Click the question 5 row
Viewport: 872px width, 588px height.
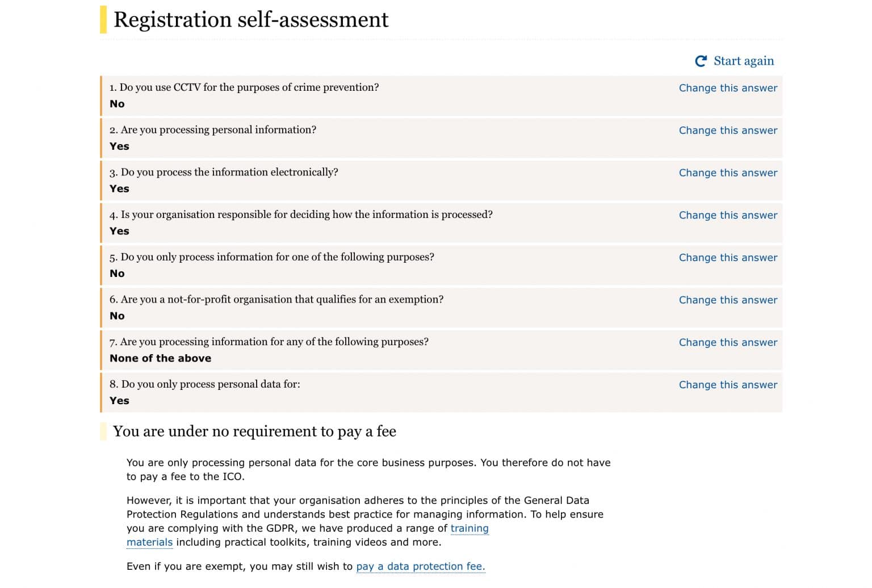[x=341, y=265]
